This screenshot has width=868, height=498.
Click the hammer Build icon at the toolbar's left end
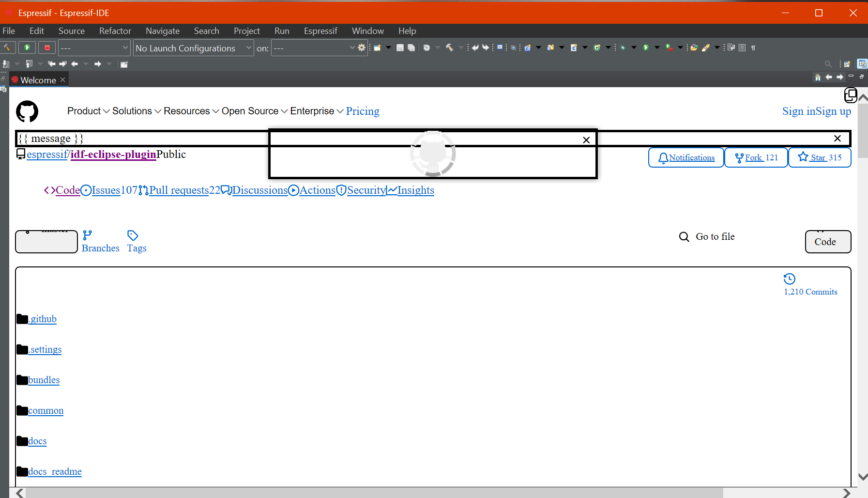(x=8, y=47)
